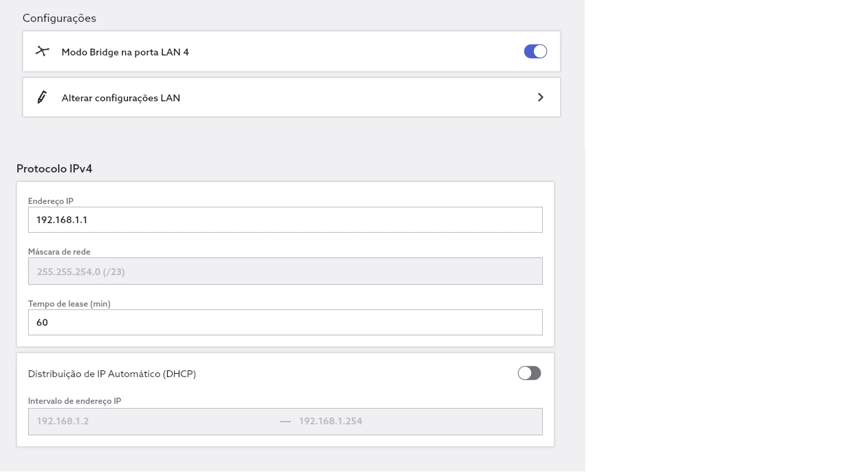Screen dimensions: 868x475
Task: Click the 'Endereço IP' caption above the field
Action: tap(51, 201)
